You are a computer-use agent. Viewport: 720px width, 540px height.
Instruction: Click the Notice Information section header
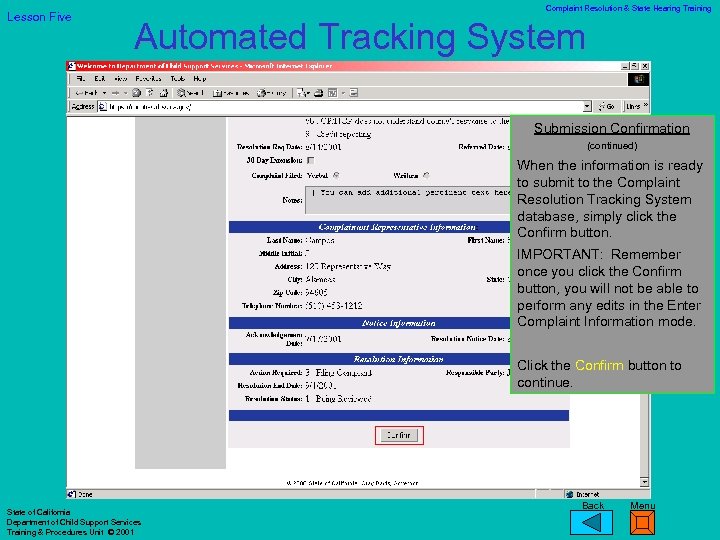coord(398,323)
